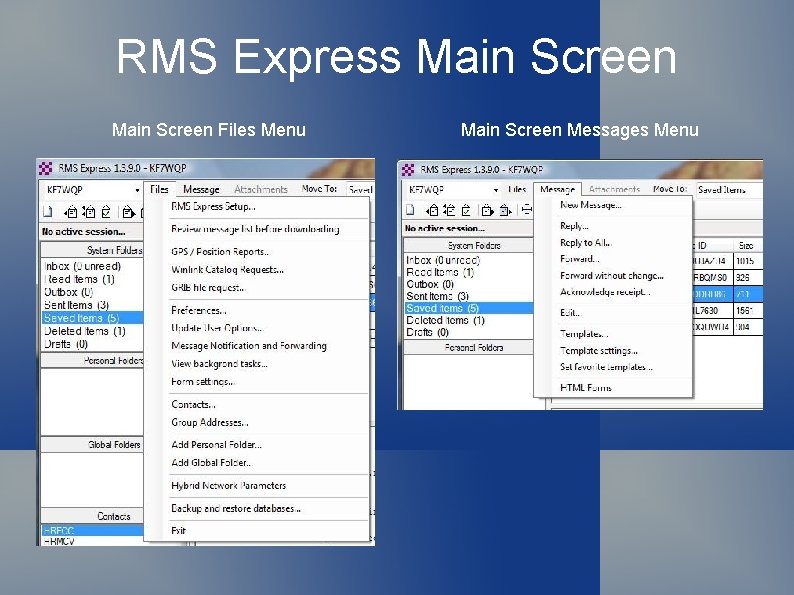
Task: Click RMS Express app icon in Messages Menu screenshot
Action: [x=408, y=170]
